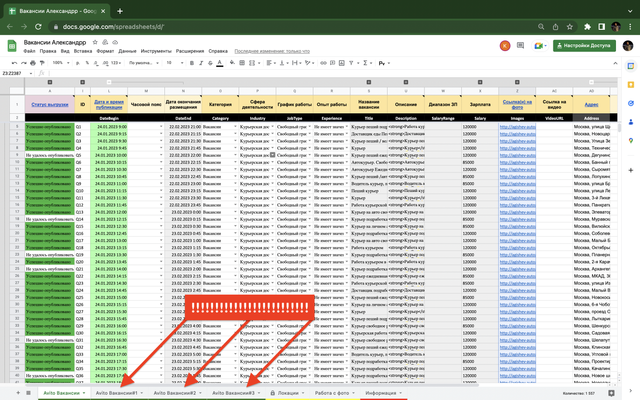Open last edit history link

(x=272, y=51)
